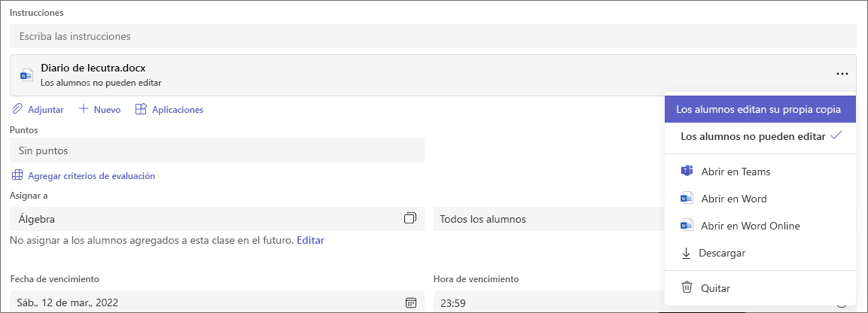868x313 pixels.
Task: Open the due date field Sáb., 12 de mar., 2022
Action: [217, 302]
